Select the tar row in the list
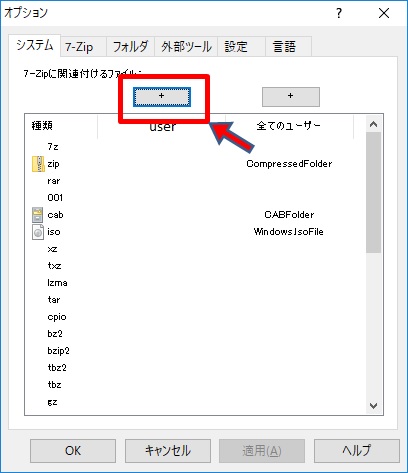 click(195, 300)
